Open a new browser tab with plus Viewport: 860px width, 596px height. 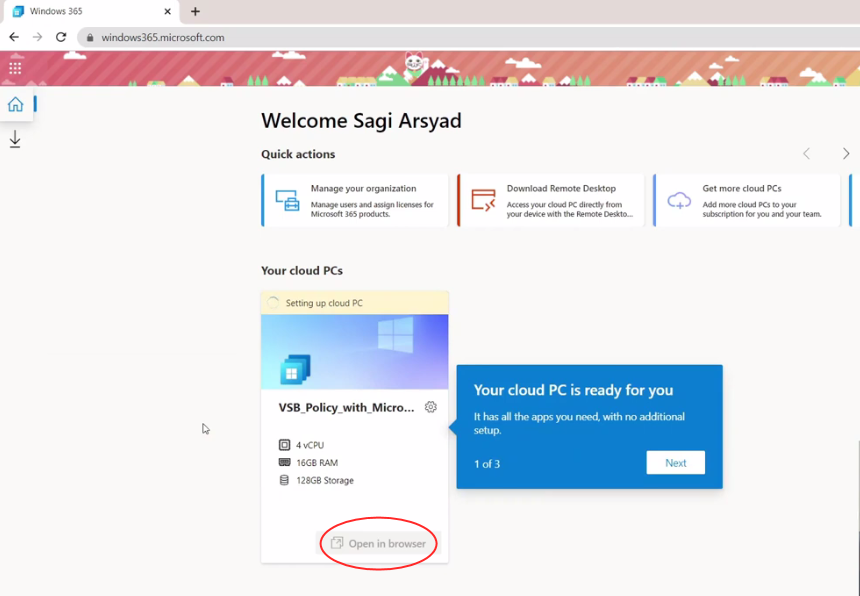click(195, 11)
